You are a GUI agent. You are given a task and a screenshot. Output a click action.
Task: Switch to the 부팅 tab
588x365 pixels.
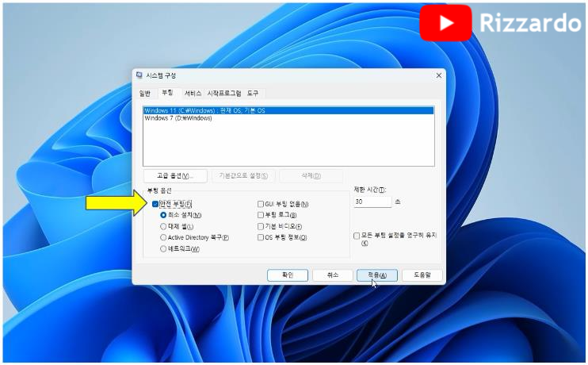(x=167, y=92)
